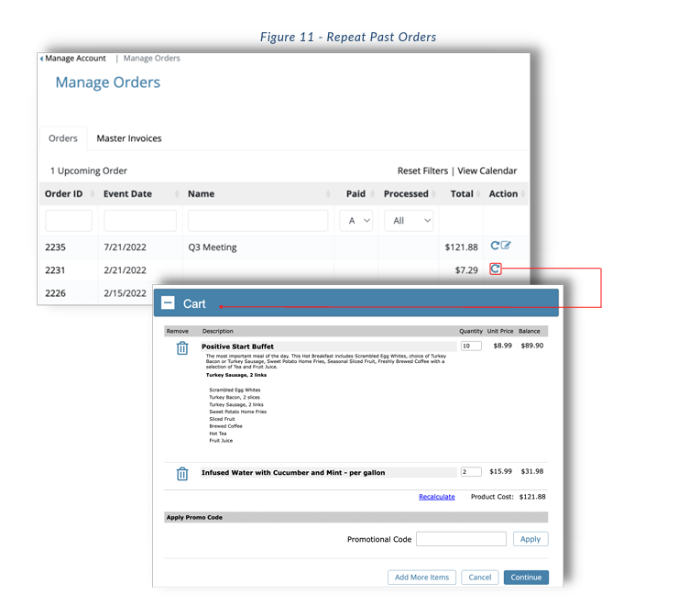The width and height of the screenshot is (700, 605).
Task: Open View Calendar link
Action: click(x=487, y=171)
